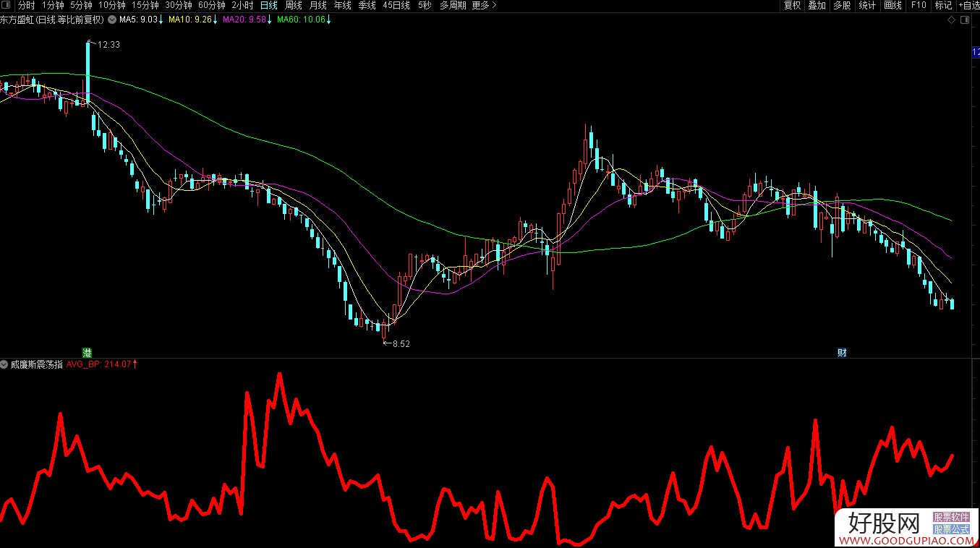Open 威廉斯震荡指 indicator dropdown circle

[4, 364]
